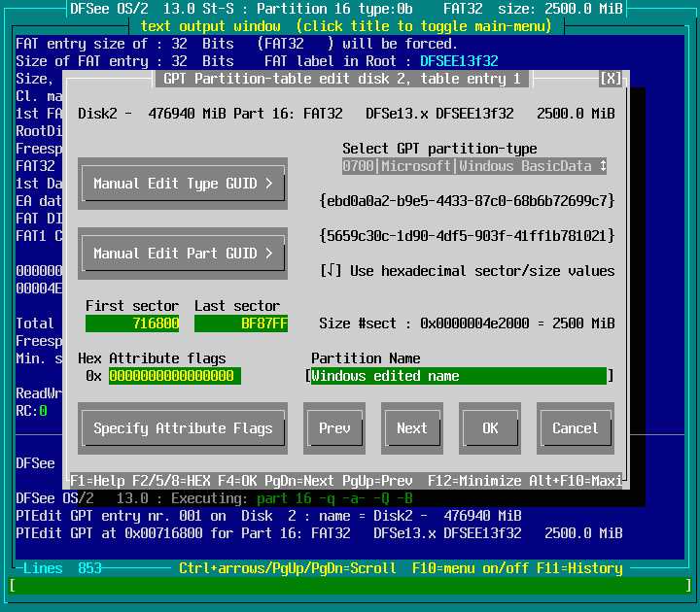Click the Partition Name text field

(459, 376)
